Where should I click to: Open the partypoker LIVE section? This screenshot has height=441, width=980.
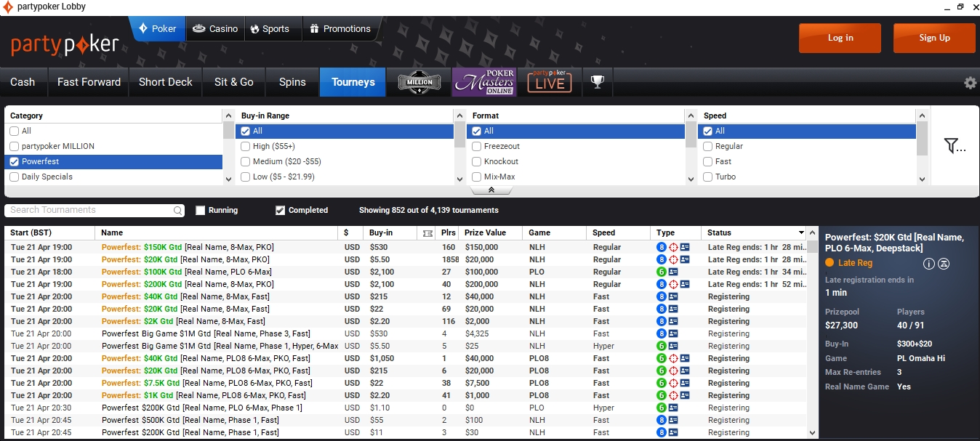point(549,82)
